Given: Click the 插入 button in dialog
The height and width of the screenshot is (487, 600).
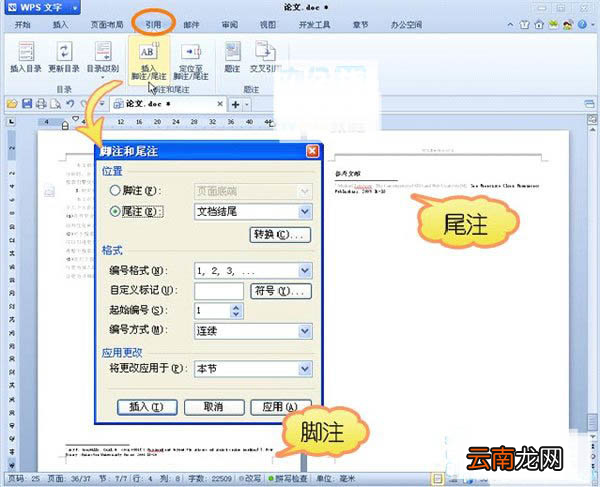Looking at the screenshot, I should click(x=147, y=407).
